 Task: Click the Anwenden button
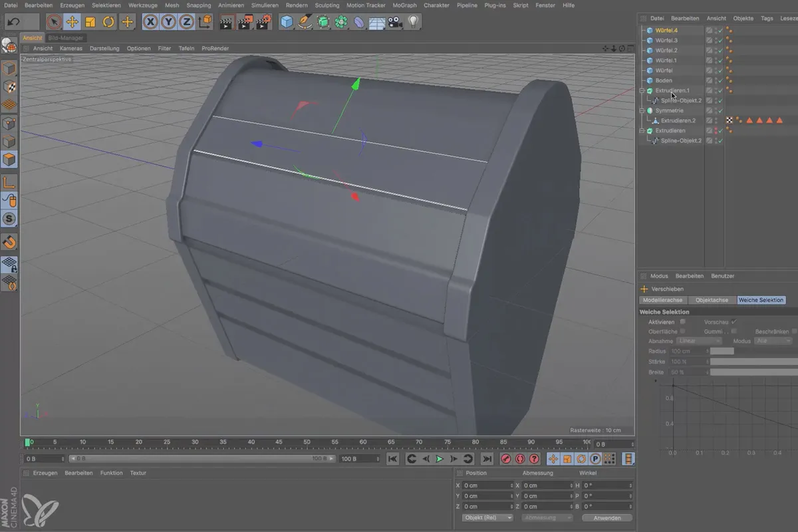click(x=606, y=517)
